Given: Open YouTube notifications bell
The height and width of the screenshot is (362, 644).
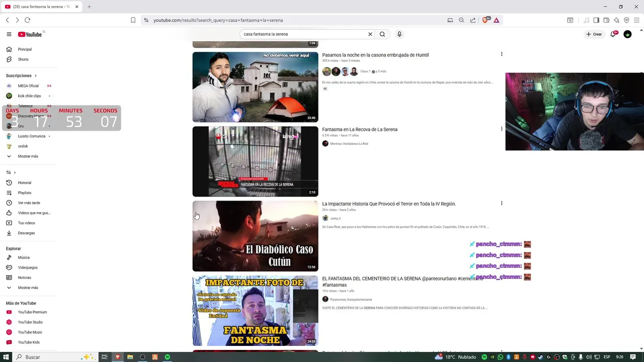Looking at the screenshot, I should tap(613, 34).
